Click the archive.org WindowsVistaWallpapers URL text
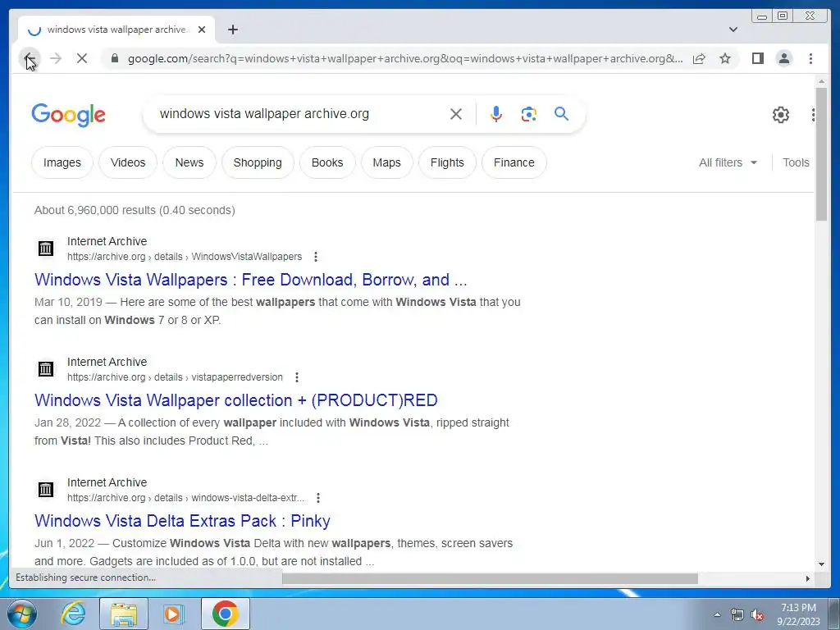Image resolution: width=840 pixels, height=630 pixels. tap(185, 257)
